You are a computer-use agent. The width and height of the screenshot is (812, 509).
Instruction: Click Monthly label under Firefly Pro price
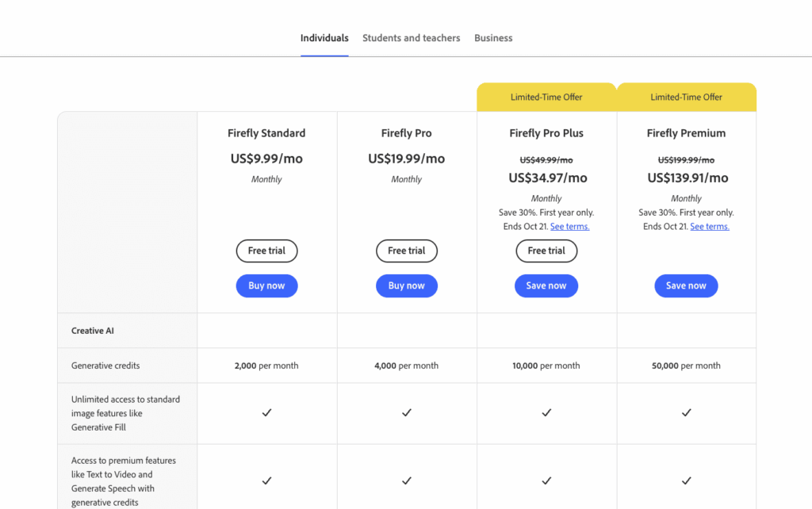(407, 179)
